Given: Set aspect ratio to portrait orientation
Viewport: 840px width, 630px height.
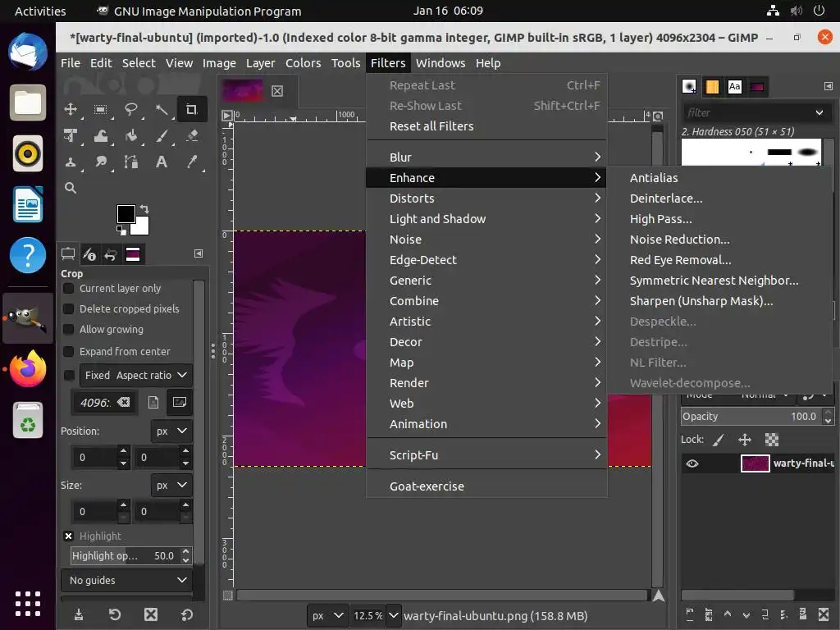Looking at the screenshot, I should (153, 402).
